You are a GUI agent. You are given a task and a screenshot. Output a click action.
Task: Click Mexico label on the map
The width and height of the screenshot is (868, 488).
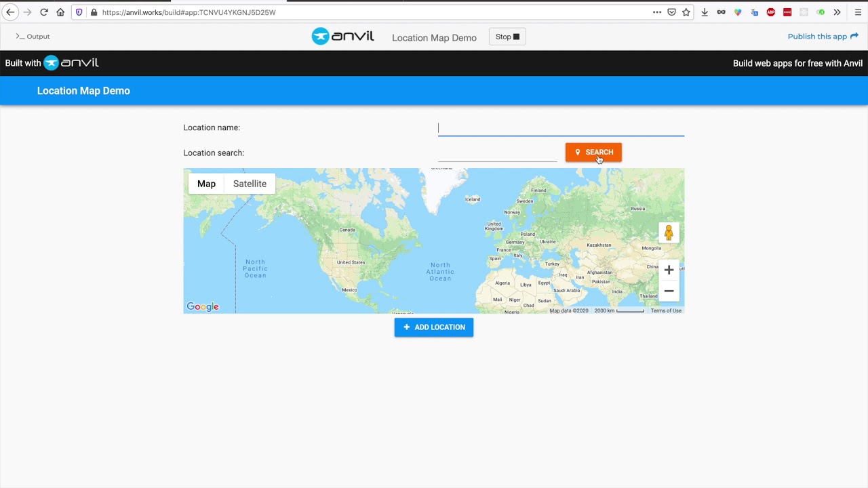pos(349,290)
